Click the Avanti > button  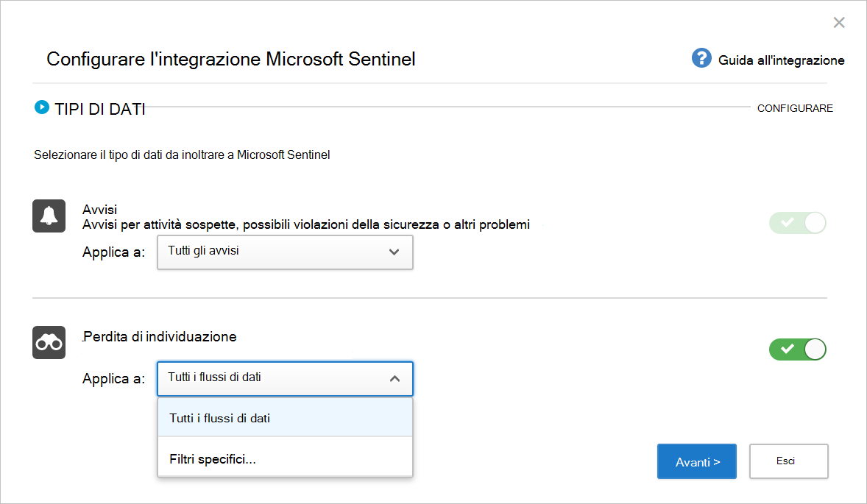[697, 461]
